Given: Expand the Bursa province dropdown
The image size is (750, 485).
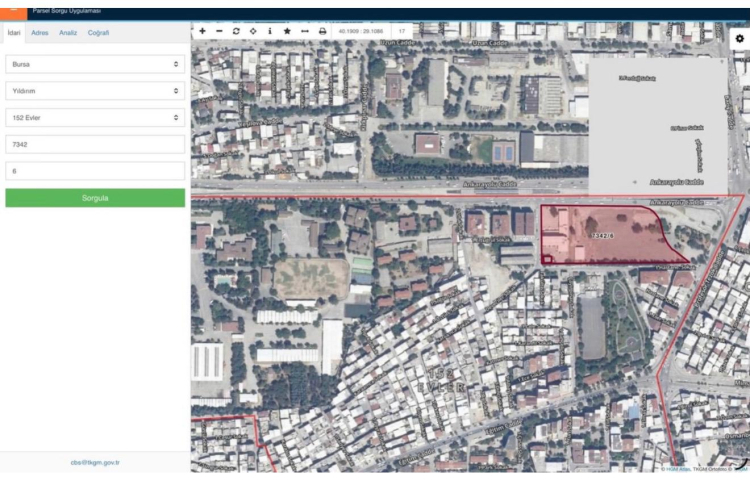Looking at the screenshot, I should [x=95, y=64].
